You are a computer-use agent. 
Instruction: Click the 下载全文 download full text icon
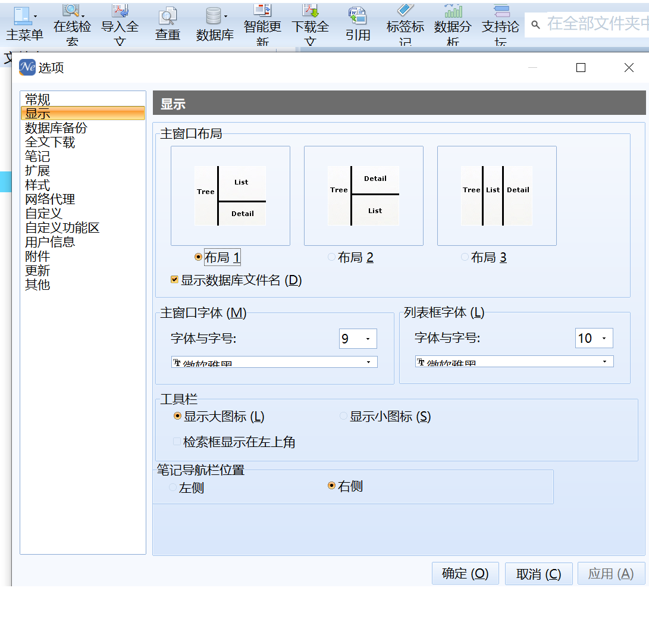click(310, 11)
